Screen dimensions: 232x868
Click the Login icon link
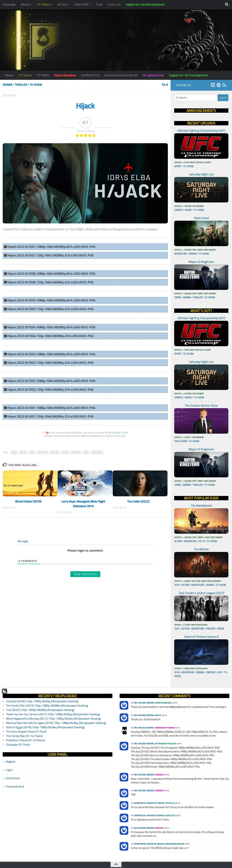point(23,541)
